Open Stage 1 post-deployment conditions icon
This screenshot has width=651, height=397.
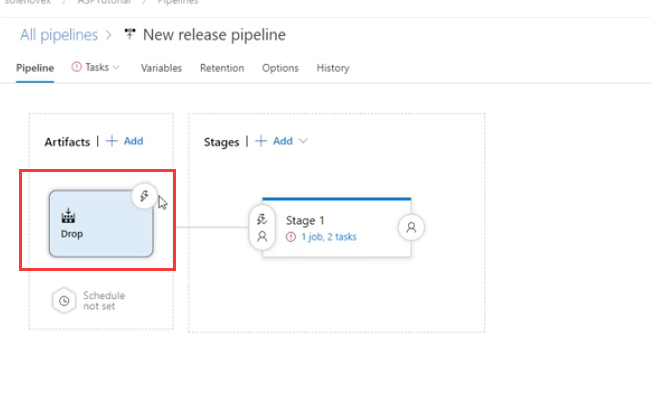click(411, 227)
